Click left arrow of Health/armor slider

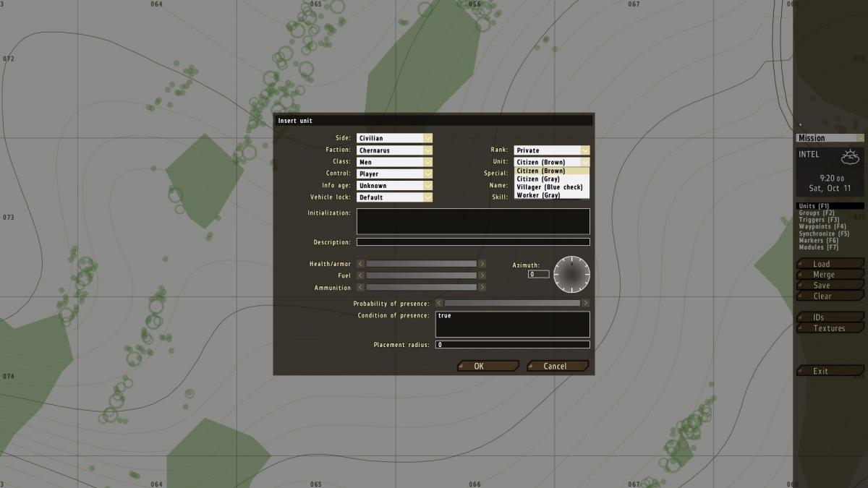[361, 264]
